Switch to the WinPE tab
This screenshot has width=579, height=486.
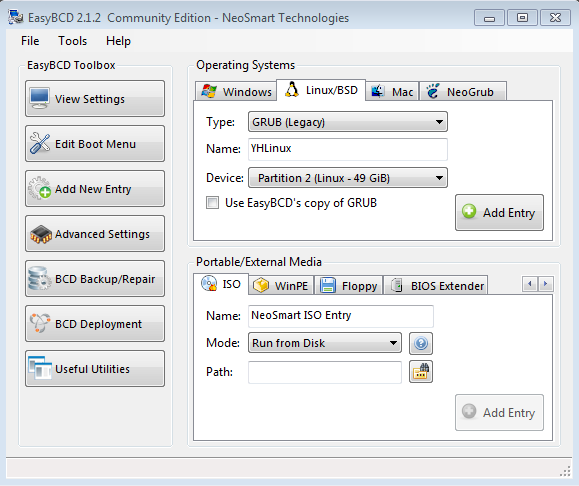pyautogui.click(x=281, y=285)
